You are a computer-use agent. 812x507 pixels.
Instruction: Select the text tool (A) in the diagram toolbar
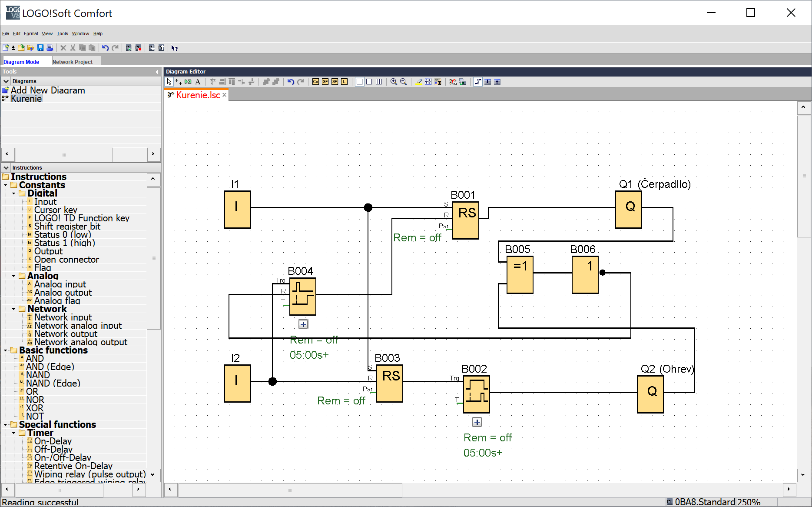click(198, 82)
